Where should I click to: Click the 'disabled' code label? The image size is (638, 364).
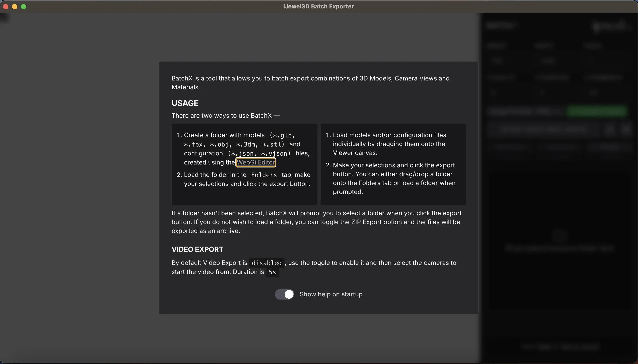pyautogui.click(x=266, y=263)
